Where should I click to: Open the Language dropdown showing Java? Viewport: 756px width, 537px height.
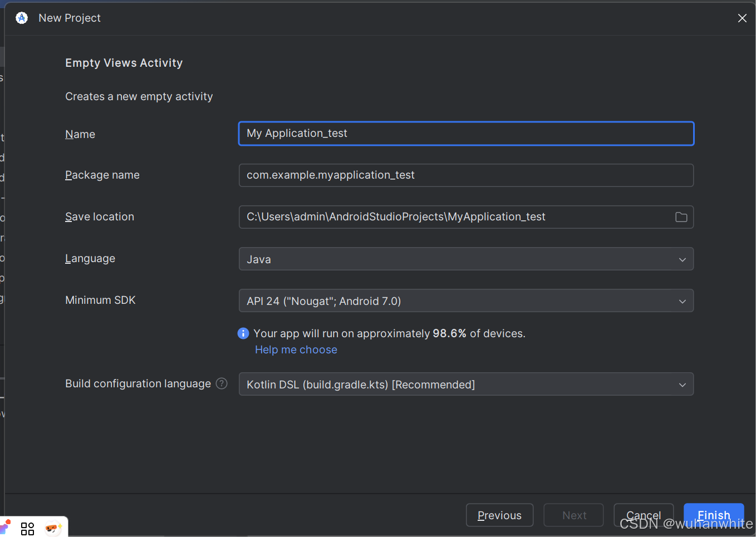tap(466, 259)
